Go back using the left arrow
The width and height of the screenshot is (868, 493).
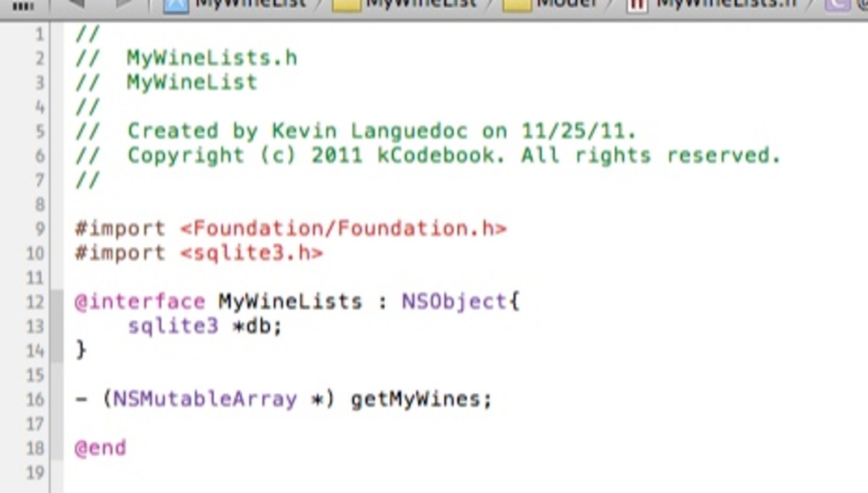click(75, 4)
